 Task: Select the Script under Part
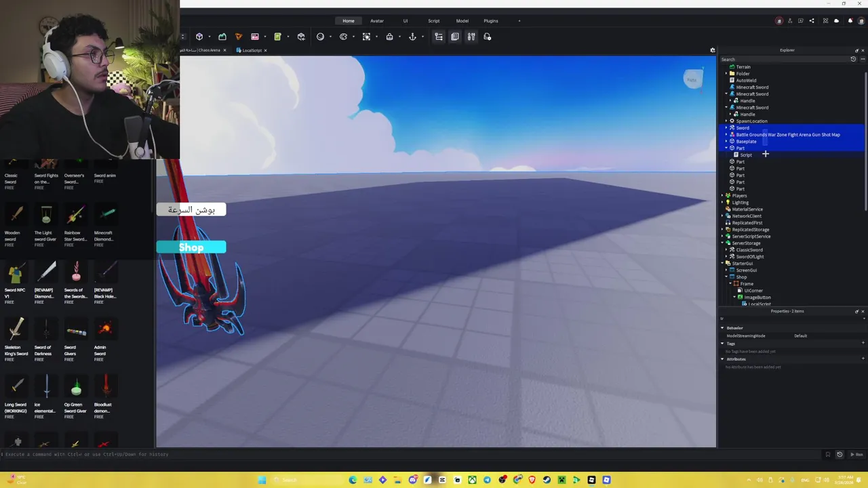click(745, 155)
